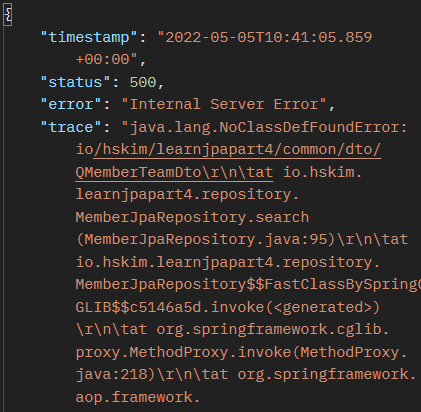
Task: Open the underlined io/hskim/learnjpapart4/common/dto/ path link
Action: coord(228,149)
